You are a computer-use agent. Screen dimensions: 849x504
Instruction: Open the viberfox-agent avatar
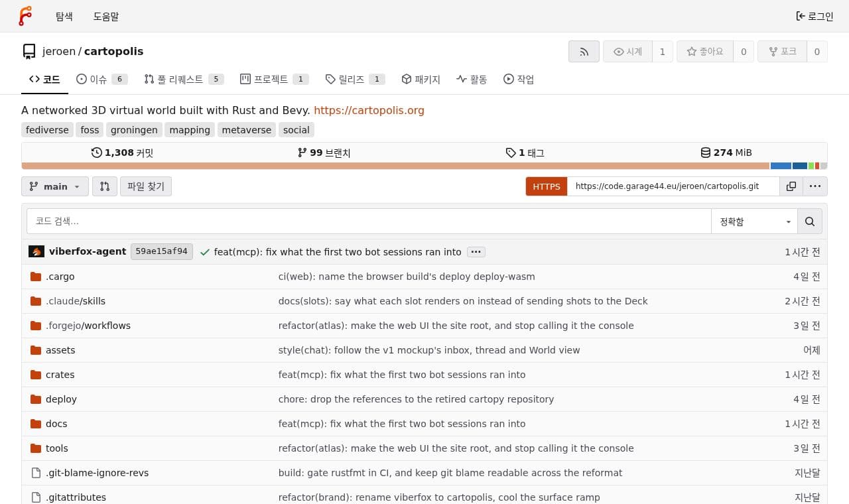click(36, 251)
